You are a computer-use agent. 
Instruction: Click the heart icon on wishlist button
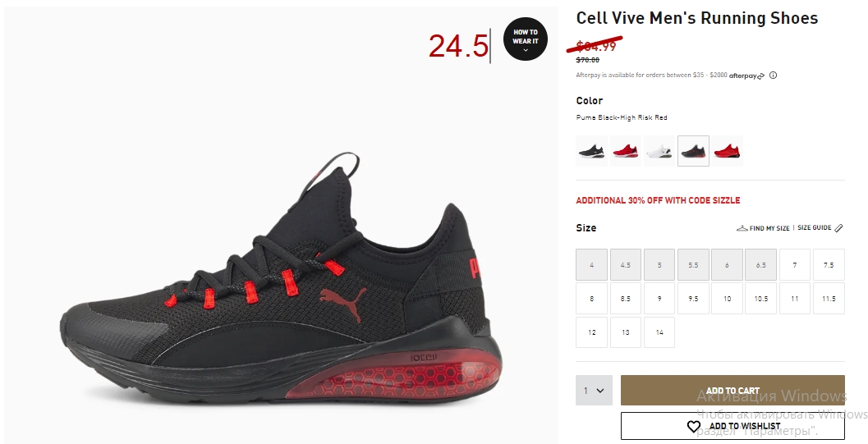(694, 426)
